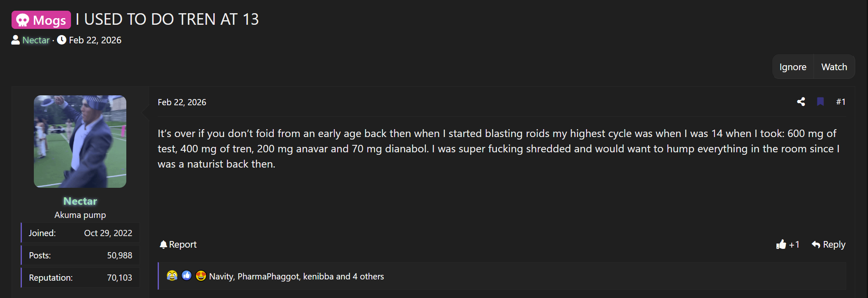The width and height of the screenshot is (868, 298).
Task: Click the clock icon before Feb 22 date
Action: (x=62, y=40)
